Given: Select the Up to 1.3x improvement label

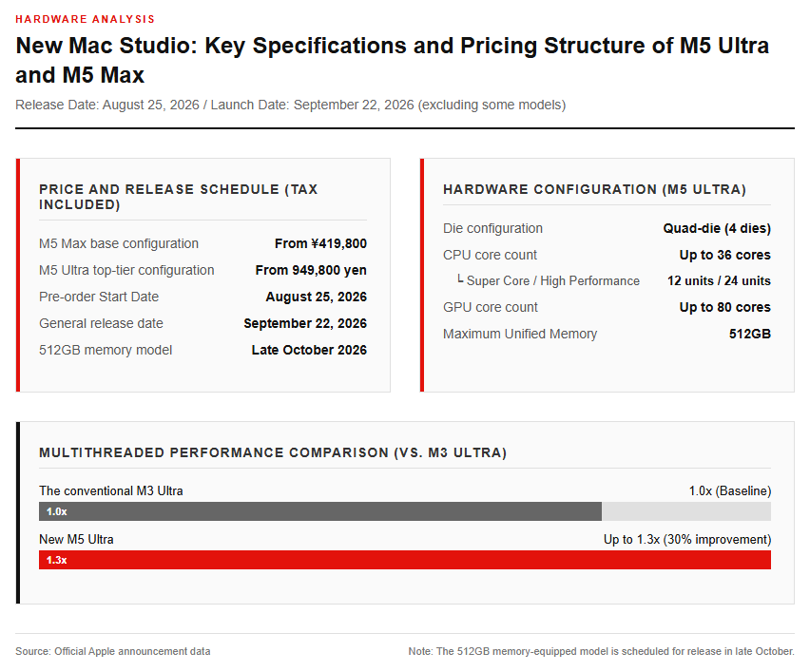Looking at the screenshot, I should (687, 539).
